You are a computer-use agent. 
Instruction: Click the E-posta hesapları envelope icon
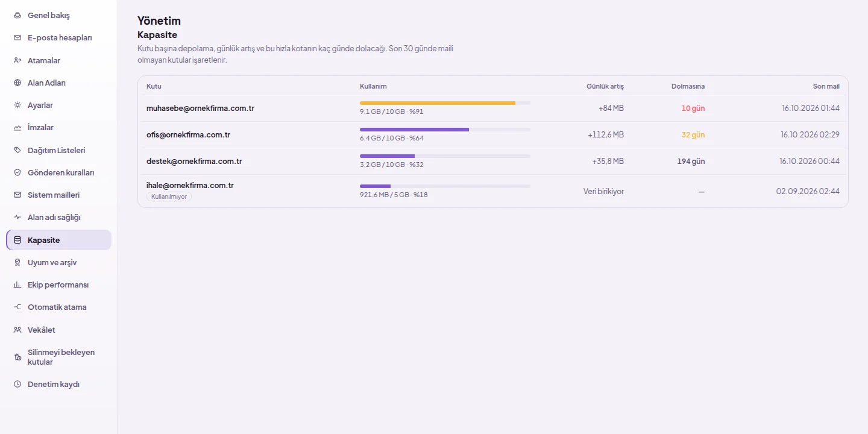pos(17,37)
